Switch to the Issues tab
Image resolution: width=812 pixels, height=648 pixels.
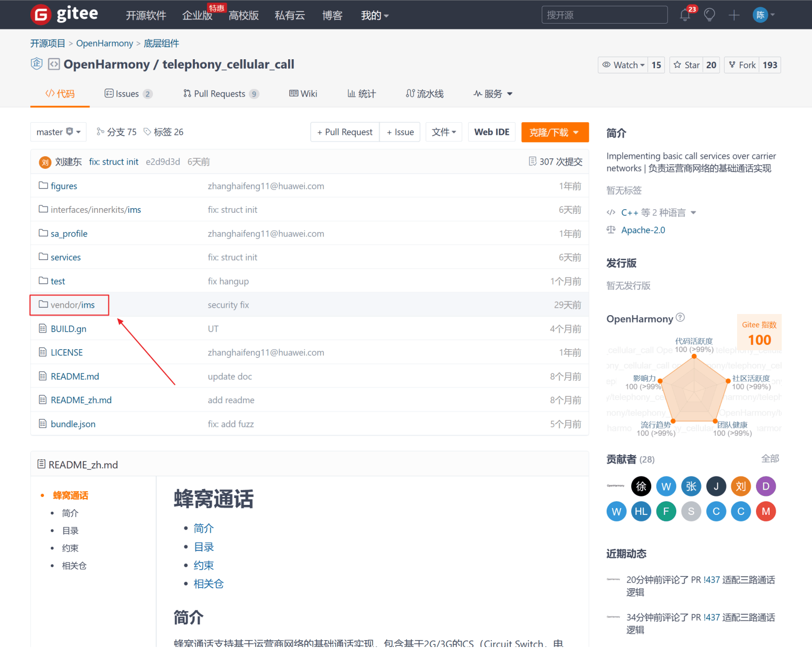coord(128,94)
